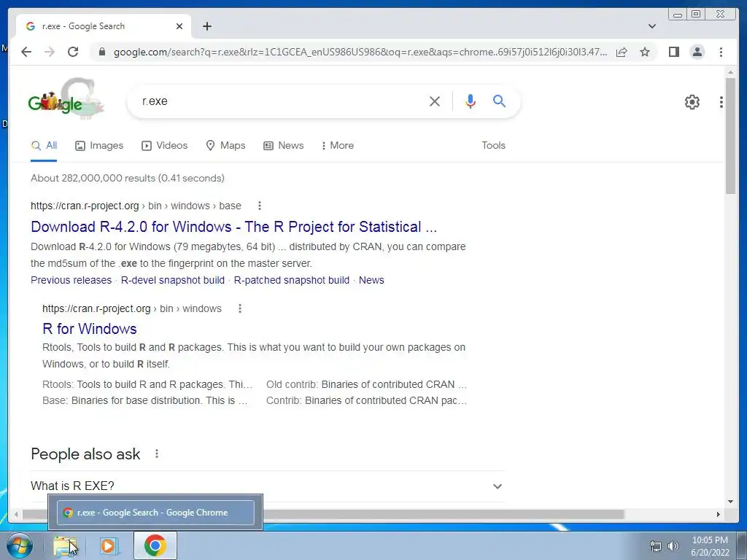Viewport: 747px width, 560px height.
Task: Open options for cran base result
Action: [259, 206]
